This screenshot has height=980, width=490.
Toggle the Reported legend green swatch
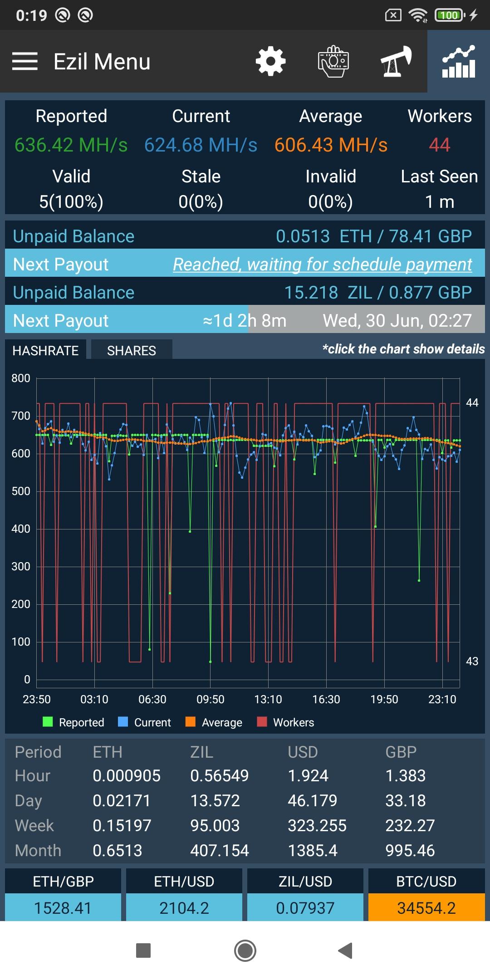pos(48,722)
